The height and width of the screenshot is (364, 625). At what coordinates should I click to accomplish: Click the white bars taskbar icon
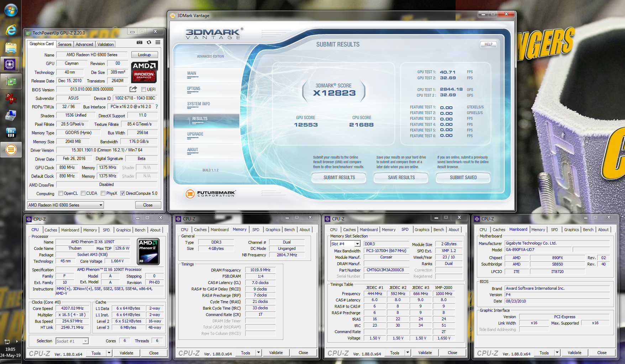(x=11, y=133)
